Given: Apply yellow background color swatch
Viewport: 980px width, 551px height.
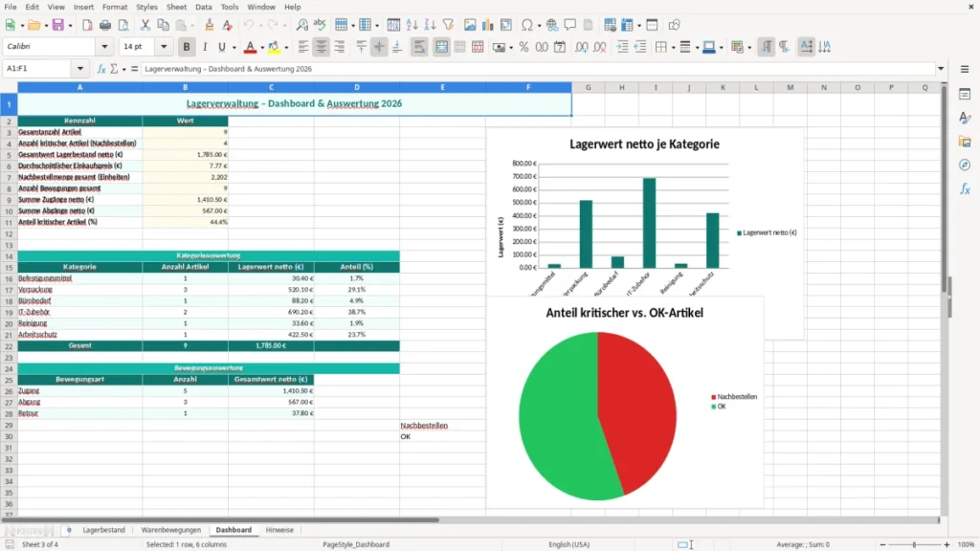Looking at the screenshot, I should click(274, 47).
